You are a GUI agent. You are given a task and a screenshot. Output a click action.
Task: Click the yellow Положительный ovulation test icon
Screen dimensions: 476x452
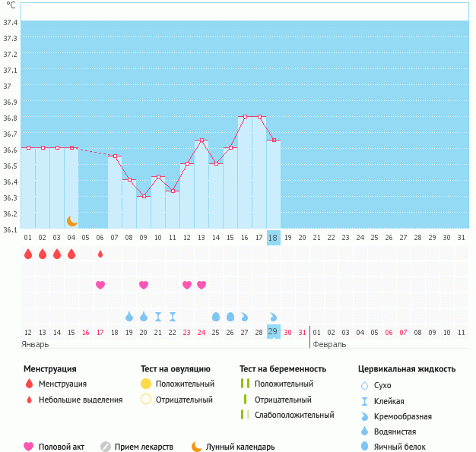[x=146, y=384]
